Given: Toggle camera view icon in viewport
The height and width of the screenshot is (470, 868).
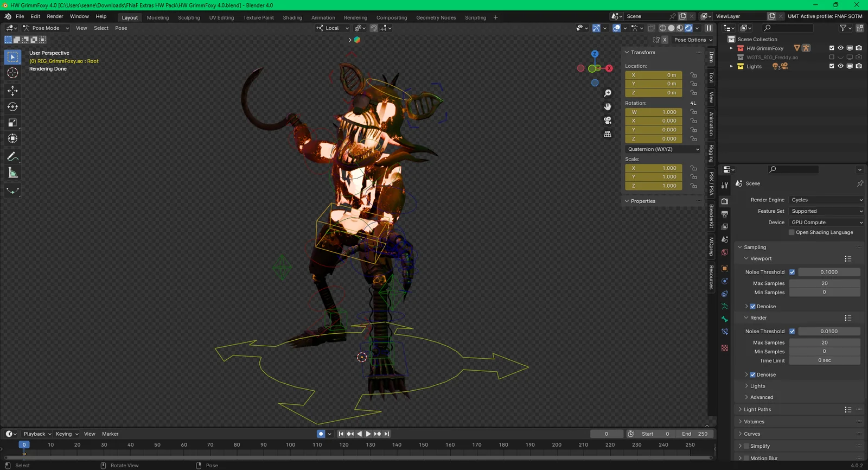Looking at the screenshot, I should [608, 120].
